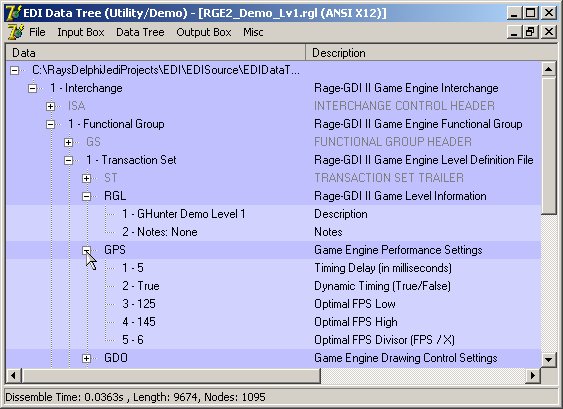This screenshot has width=563, height=409.
Task: Expand the GDO drawing control node
Action: (87, 358)
